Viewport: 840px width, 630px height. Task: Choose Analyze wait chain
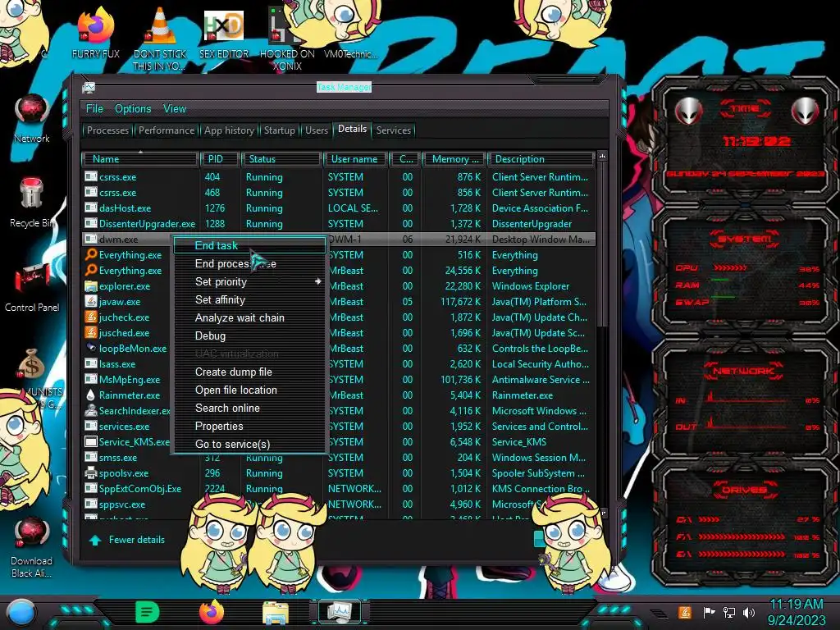(249, 317)
